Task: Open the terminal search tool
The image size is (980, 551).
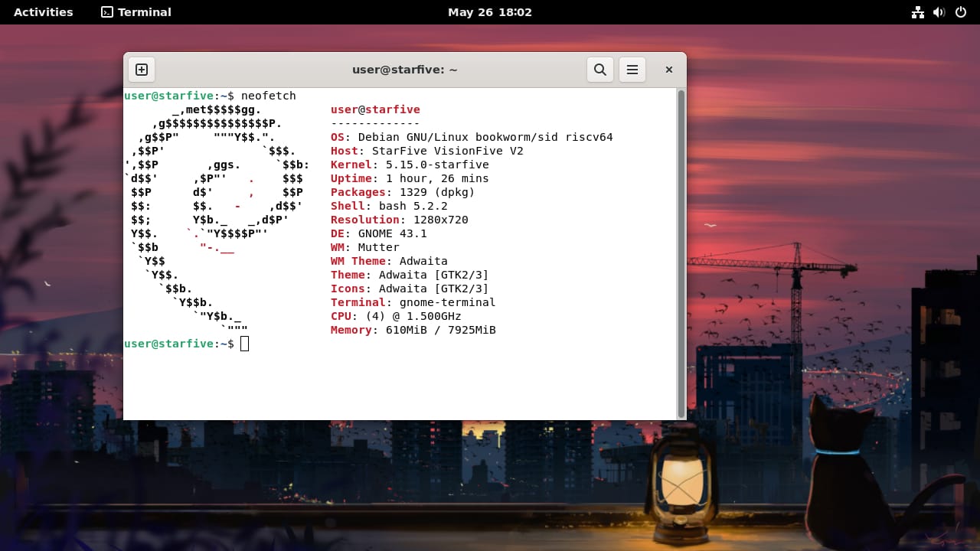Action: tap(600, 70)
